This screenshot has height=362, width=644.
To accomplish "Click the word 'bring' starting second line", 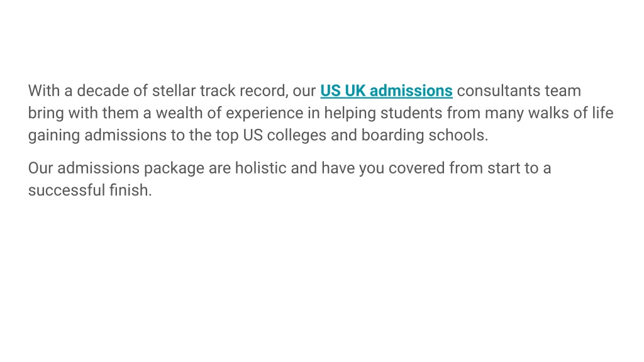I will (x=46, y=113).
